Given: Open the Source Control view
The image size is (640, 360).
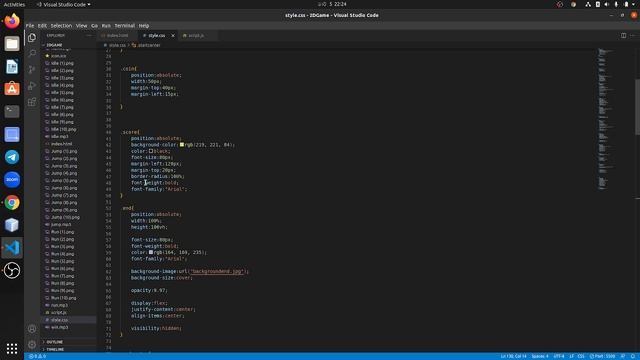Looking at the screenshot, I should coord(32,69).
